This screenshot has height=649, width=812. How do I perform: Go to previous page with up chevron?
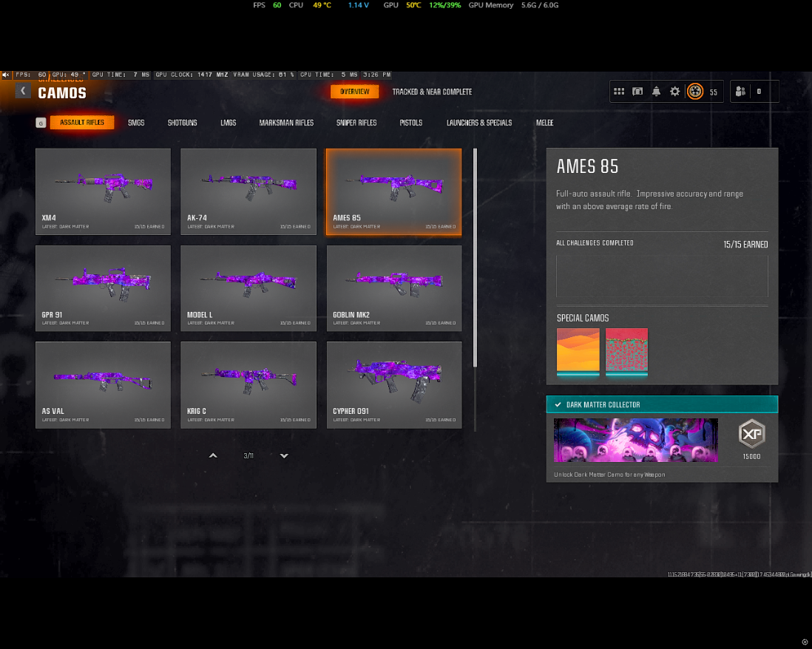click(x=213, y=455)
